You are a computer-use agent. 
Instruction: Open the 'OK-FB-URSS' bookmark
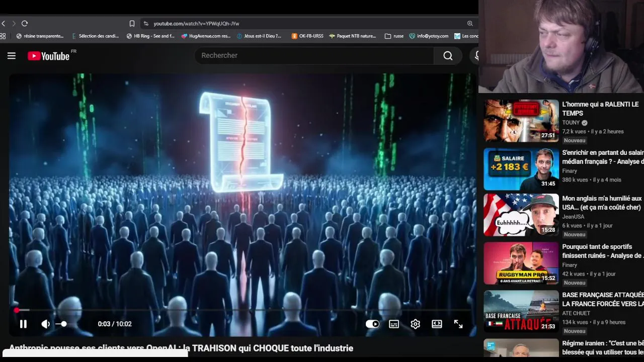click(307, 36)
